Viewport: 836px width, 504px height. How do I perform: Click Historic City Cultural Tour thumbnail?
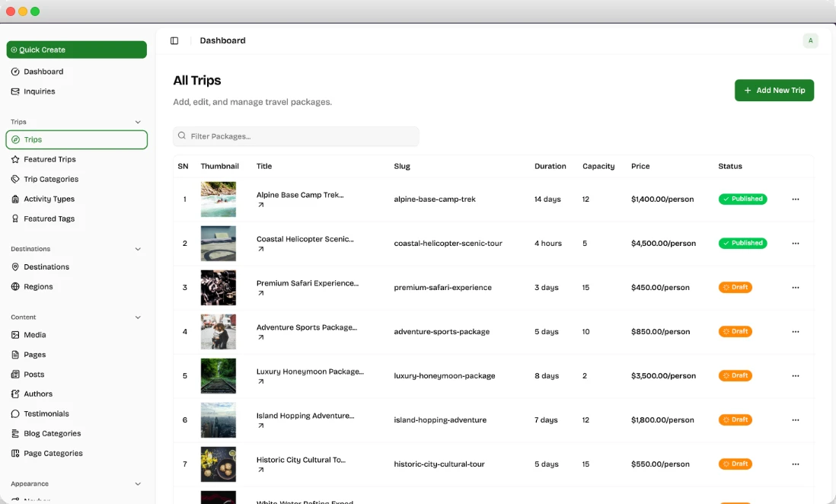218,464
